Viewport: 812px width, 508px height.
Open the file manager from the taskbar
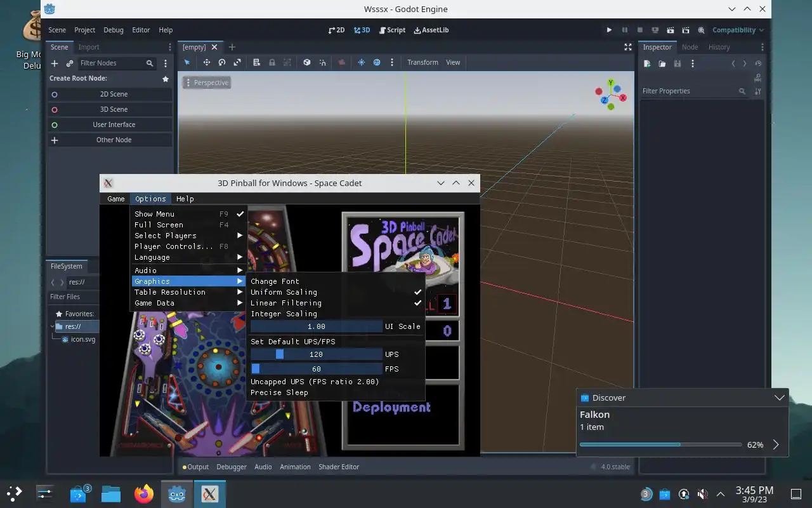[x=111, y=493]
